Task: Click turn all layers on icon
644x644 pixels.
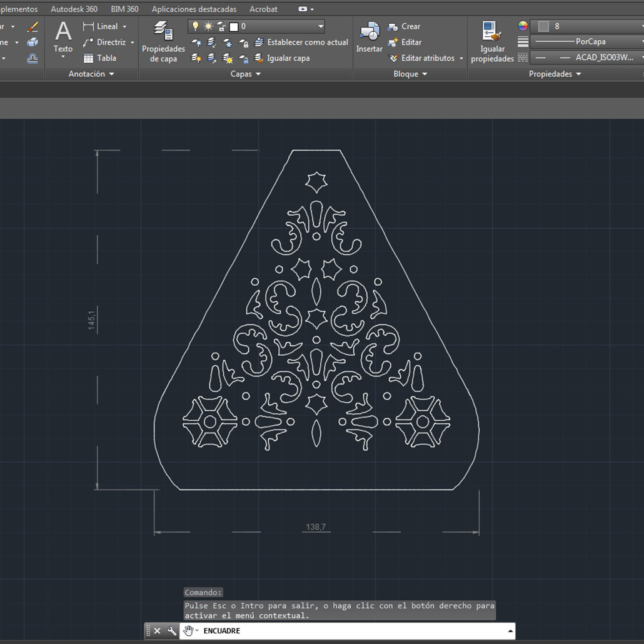Action: (x=196, y=58)
